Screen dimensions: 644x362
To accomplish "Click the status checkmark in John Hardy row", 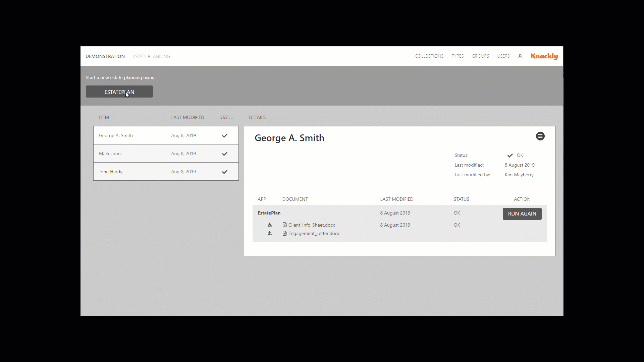I will pyautogui.click(x=225, y=172).
